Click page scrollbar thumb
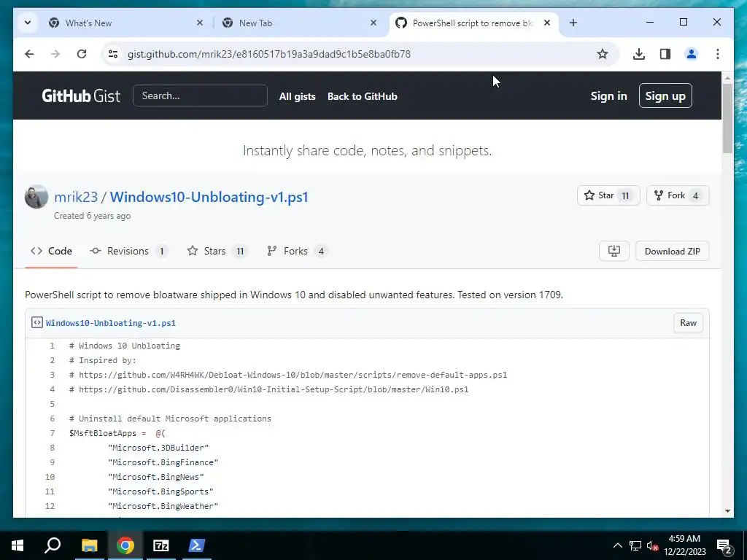 (727, 118)
